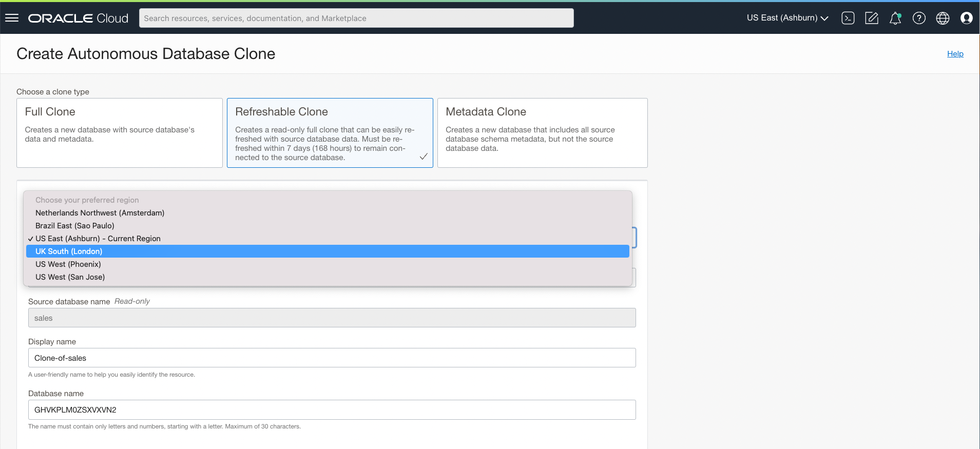Click the Database name input field
This screenshot has height=449, width=980.
point(332,409)
